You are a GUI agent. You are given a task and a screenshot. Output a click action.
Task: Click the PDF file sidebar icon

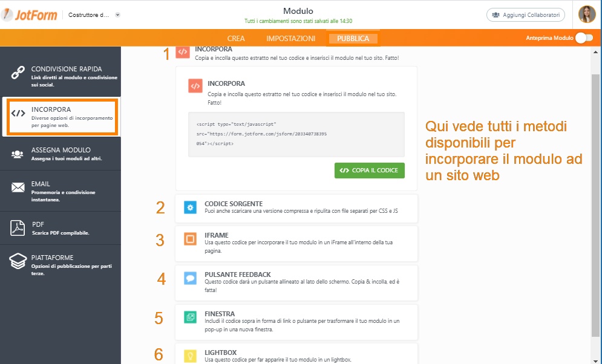[x=18, y=227]
